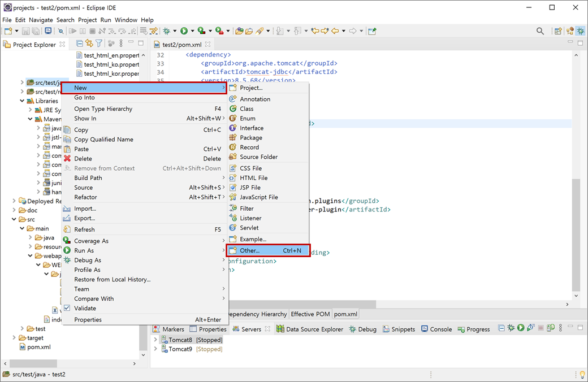Image resolution: width=588 pixels, height=382 pixels.
Task: Expand the Tomcat9 server node
Action: [155, 349]
